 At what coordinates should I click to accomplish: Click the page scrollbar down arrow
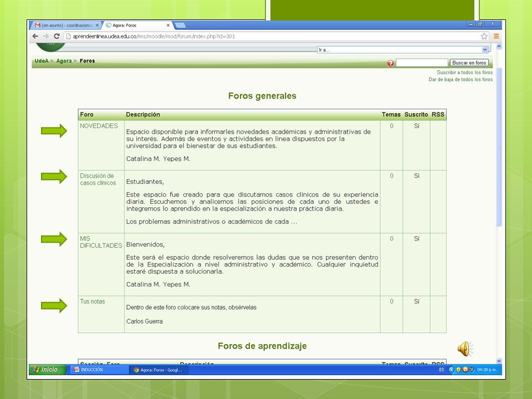[499, 361]
